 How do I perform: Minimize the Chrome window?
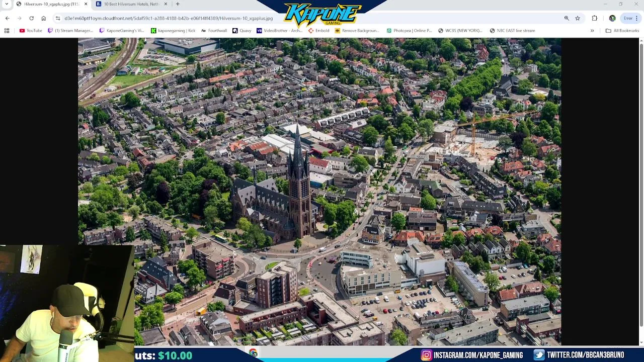(x=605, y=4)
